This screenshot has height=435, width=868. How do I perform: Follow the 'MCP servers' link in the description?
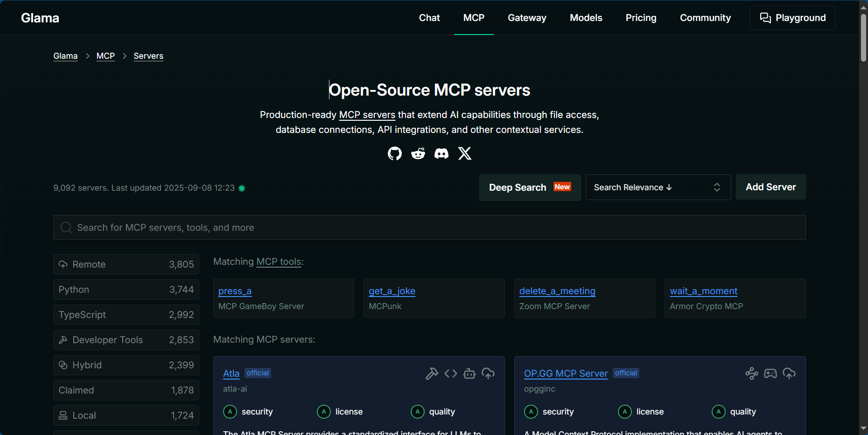point(367,115)
